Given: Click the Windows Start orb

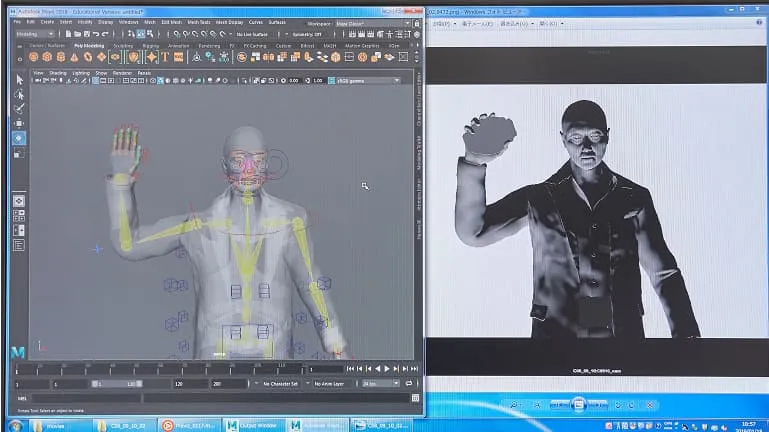Looking at the screenshot, I should [x=15, y=425].
